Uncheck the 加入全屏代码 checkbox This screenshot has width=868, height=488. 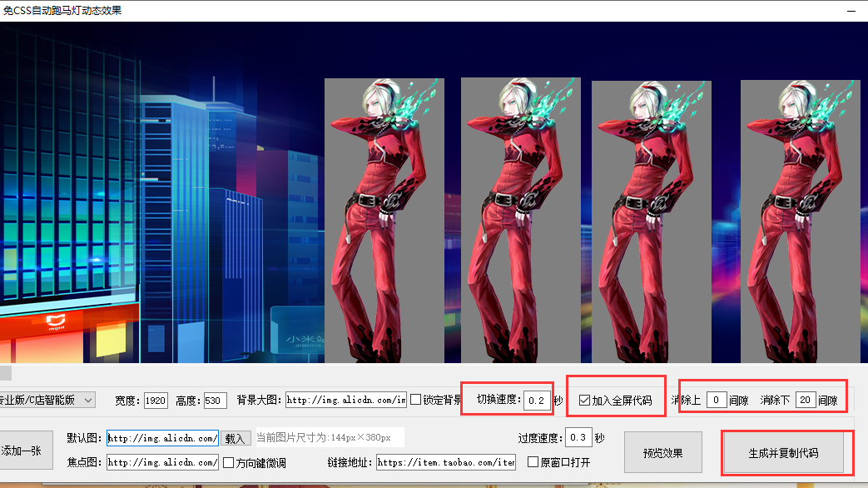[584, 400]
